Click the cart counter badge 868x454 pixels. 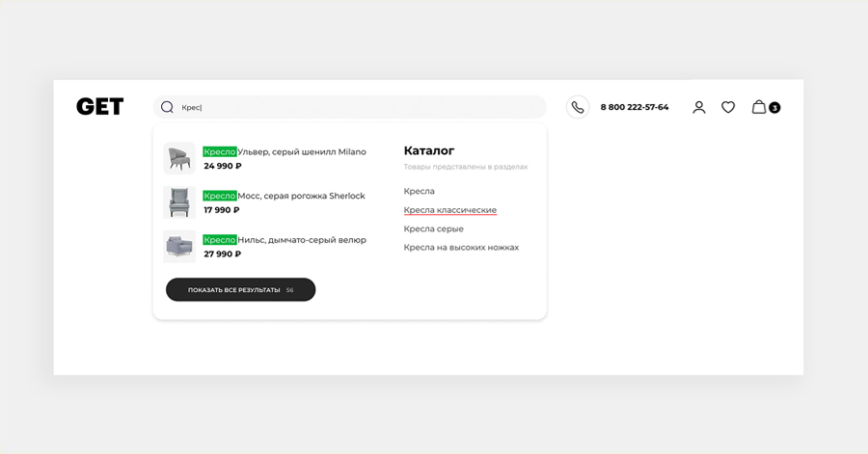pyautogui.click(x=774, y=108)
